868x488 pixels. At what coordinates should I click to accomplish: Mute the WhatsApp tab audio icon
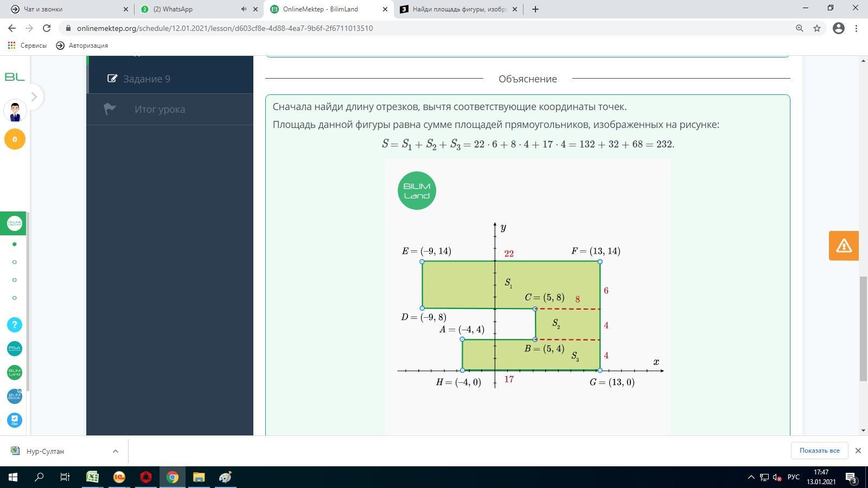coord(244,9)
